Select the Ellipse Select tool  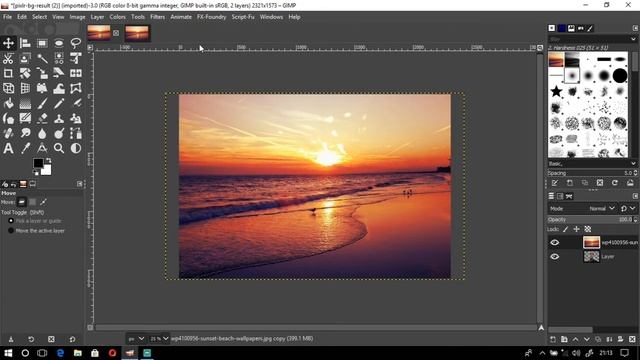(x=59, y=43)
